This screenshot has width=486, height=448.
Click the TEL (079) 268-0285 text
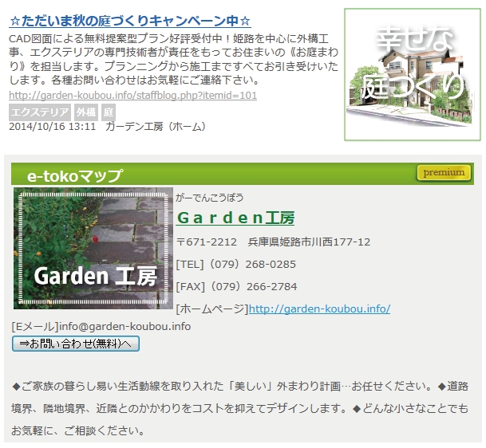pos(236,264)
